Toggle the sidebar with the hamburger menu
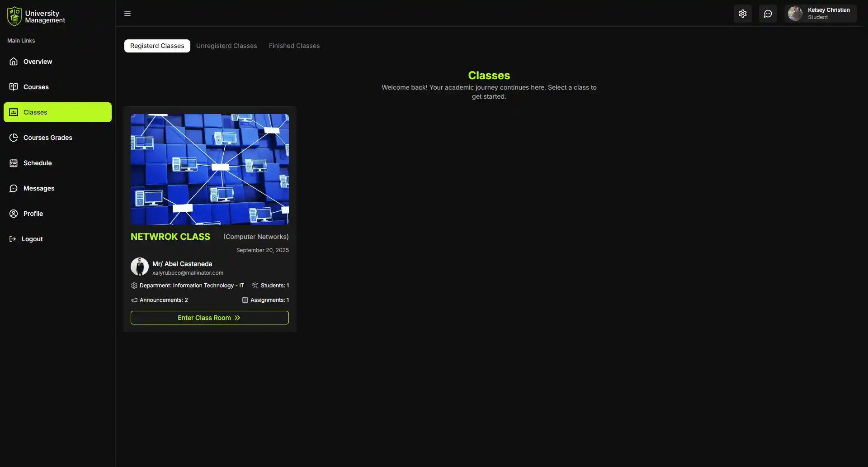Image resolution: width=868 pixels, height=467 pixels. [x=127, y=13]
